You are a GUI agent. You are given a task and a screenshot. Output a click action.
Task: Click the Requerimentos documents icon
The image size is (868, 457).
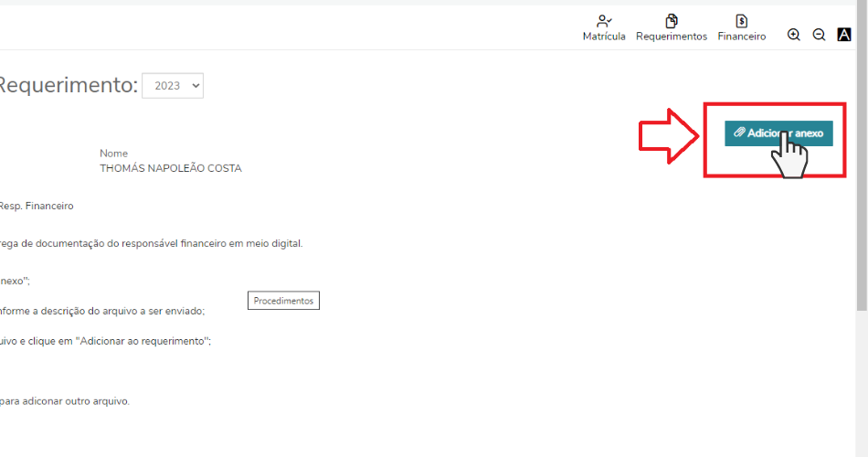672,21
